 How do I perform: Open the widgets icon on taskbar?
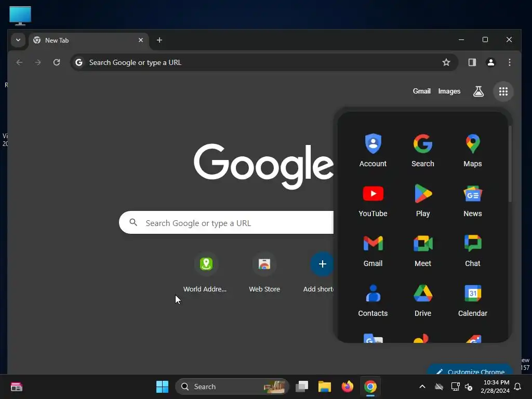(17, 387)
